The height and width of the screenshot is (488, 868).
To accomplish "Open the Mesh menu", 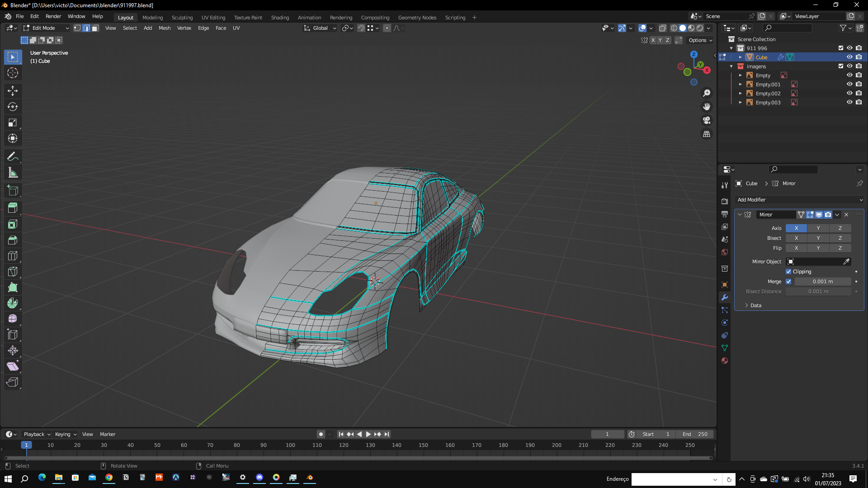I will click(x=165, y=28).
